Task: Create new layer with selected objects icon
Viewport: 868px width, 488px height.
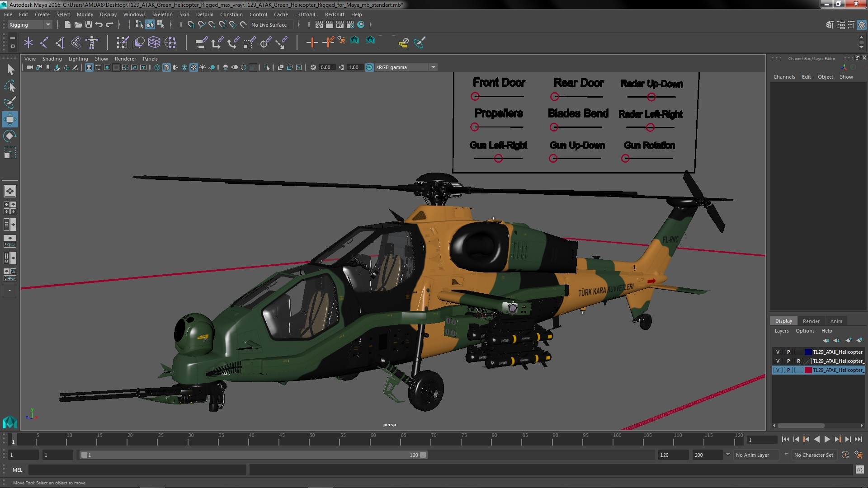Action: tap(859, 340)
